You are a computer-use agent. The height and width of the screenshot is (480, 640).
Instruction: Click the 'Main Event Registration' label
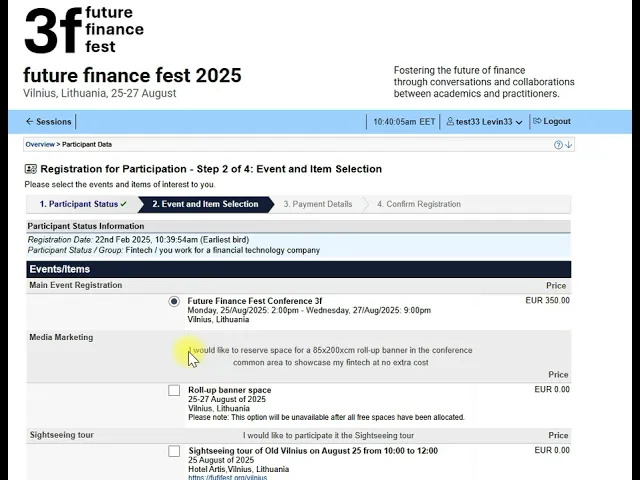click(76, 285)
